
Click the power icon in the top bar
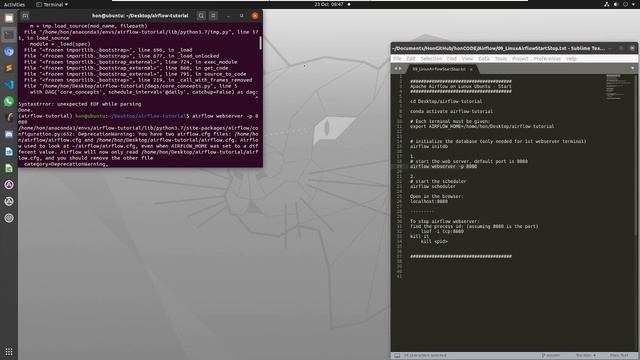(625, 4)
